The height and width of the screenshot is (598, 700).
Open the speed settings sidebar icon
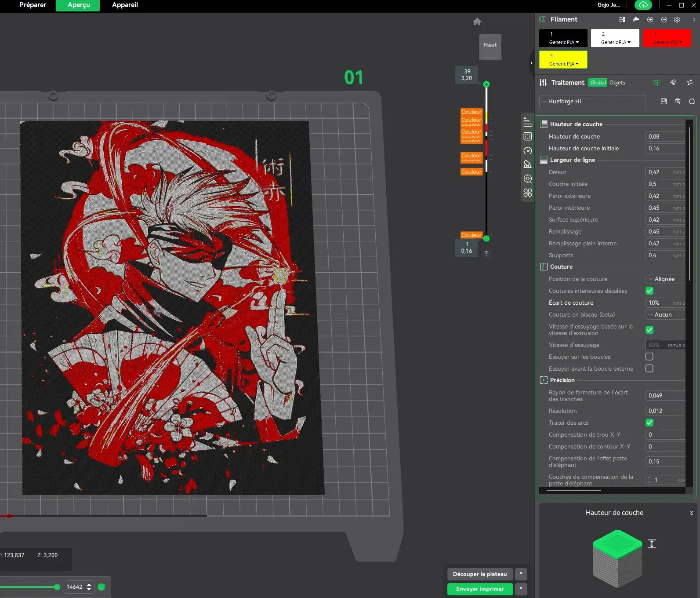(x=528, y=150)
